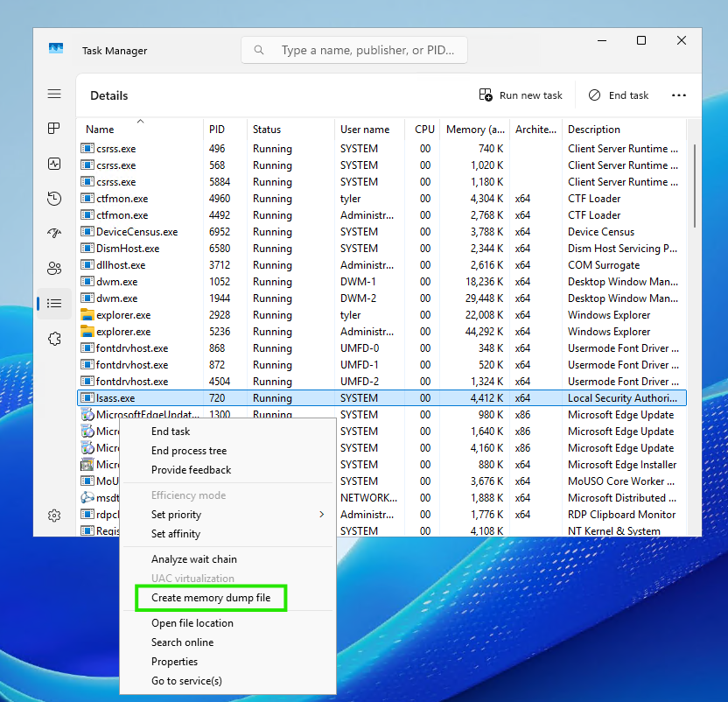Select dwm.exe row with PID 1944
Image resolution: width=728 pixels, height=702 pixels.
(x=381, y=298)
